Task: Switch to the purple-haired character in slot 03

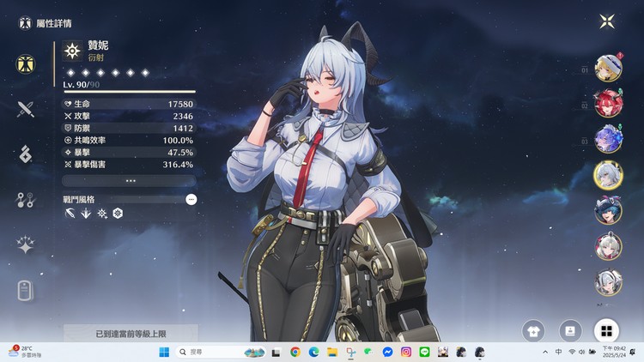Action: [x=608, y=140]
